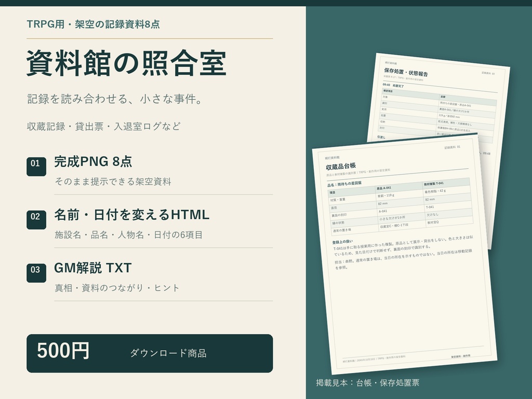Click the 500円 price text
This screenshot has height=399, width=532.
(x=63, y=351)
